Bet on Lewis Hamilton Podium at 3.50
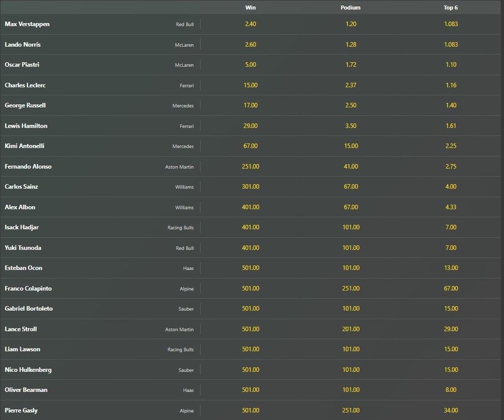This screenshot has height=420, width=504. pyautogui.click(x=351, y=126)
